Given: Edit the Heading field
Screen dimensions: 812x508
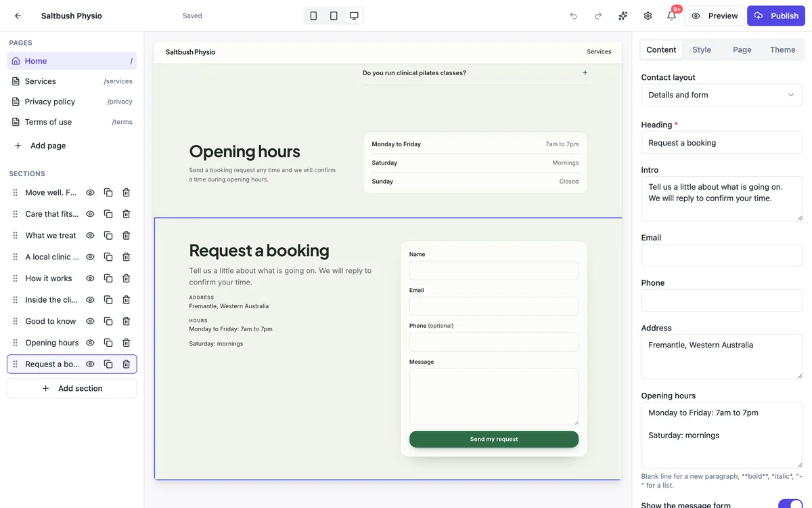Looking at the screenshot, I should [x=722, y=143].
